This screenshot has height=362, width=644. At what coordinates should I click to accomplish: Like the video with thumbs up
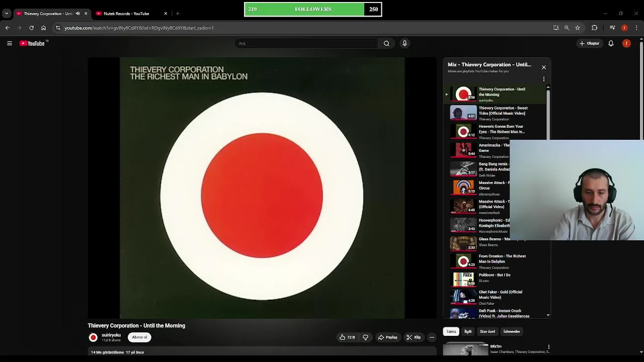pyautogui.click(x=347, y=337)
